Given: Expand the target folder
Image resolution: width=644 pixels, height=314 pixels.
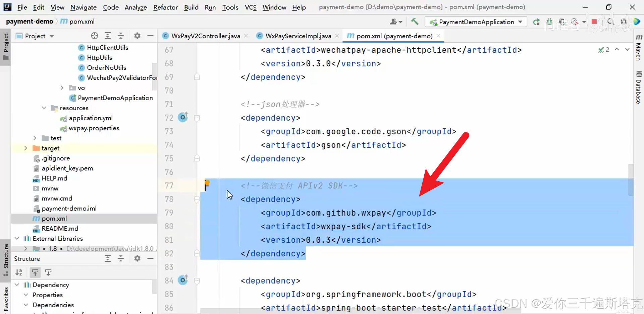Looking at the screenshot, I should click(26, 148).
